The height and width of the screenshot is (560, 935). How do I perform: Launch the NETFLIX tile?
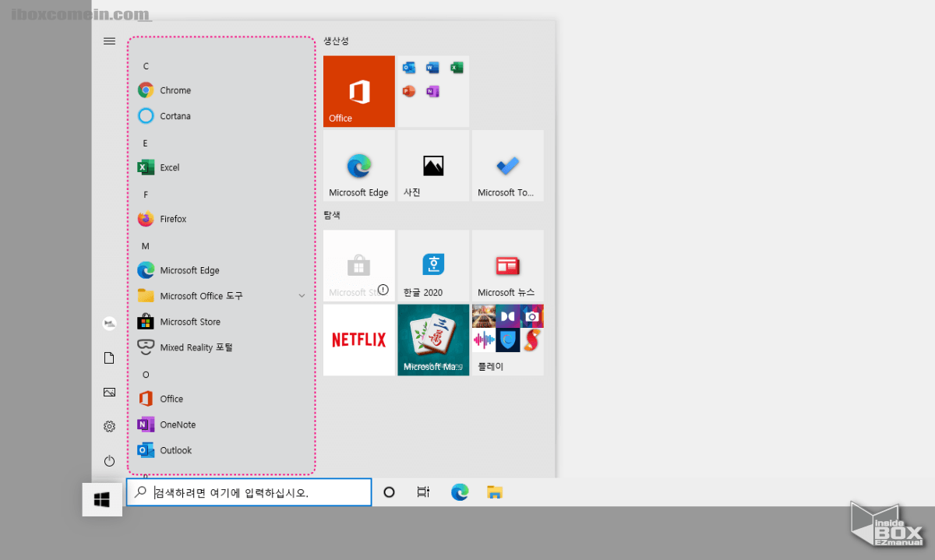pos(358,340)
